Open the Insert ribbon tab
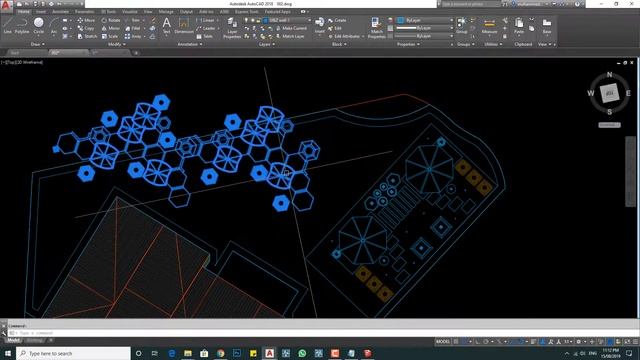Viewport: 640px width, 360px height. pos(41,12)
